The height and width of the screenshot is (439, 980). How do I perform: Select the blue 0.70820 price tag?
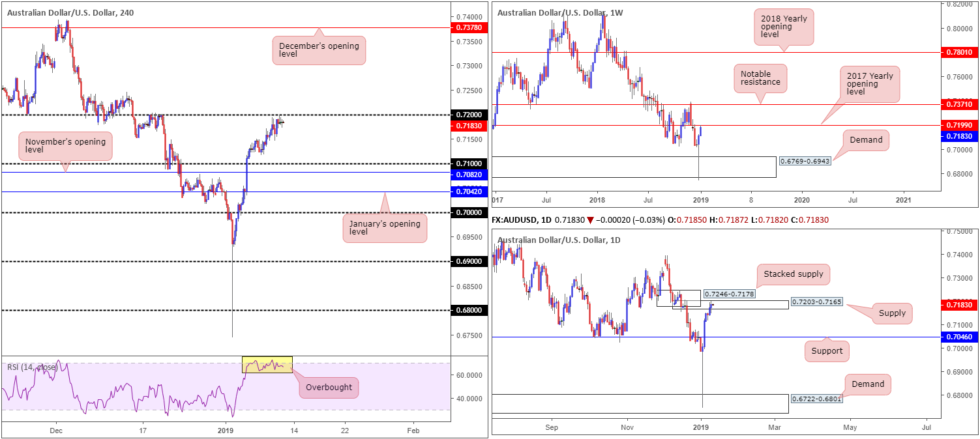[468, 175]
